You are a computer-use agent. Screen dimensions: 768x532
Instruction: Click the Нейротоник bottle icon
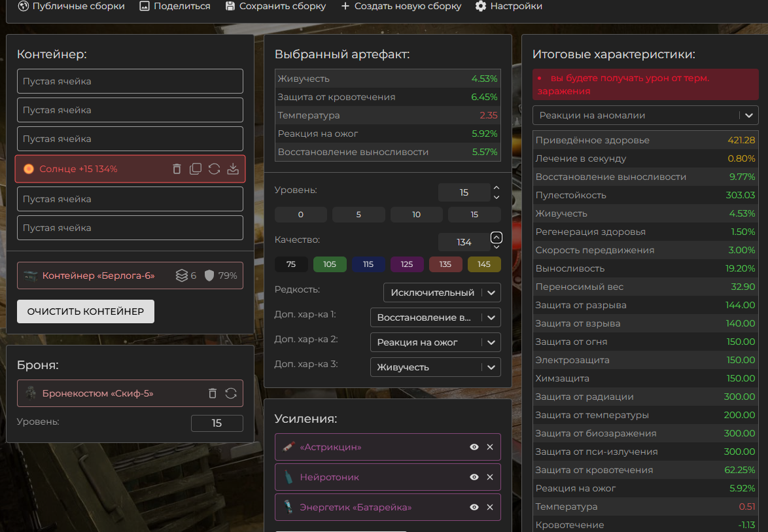coord(288,477)
